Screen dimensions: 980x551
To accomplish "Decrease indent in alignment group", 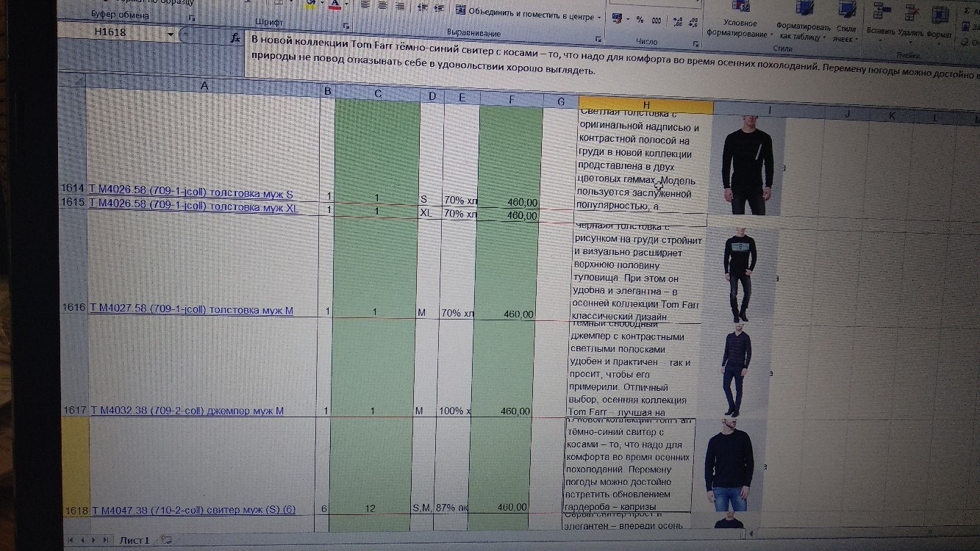I will point(422,7).
